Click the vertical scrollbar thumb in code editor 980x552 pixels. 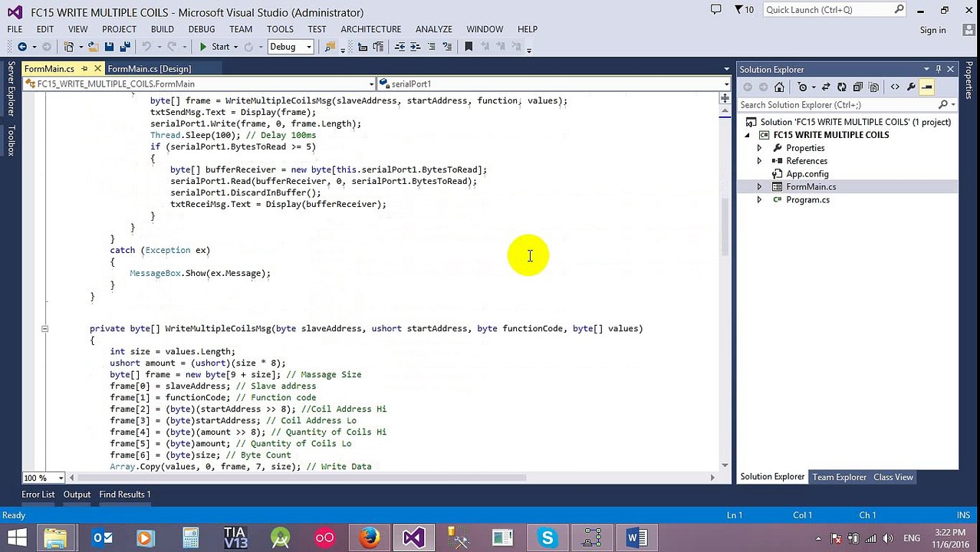click(725, 226)
